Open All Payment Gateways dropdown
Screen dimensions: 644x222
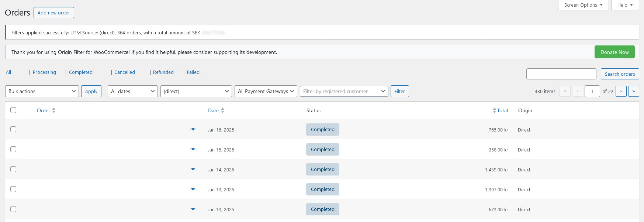[266, 91]
